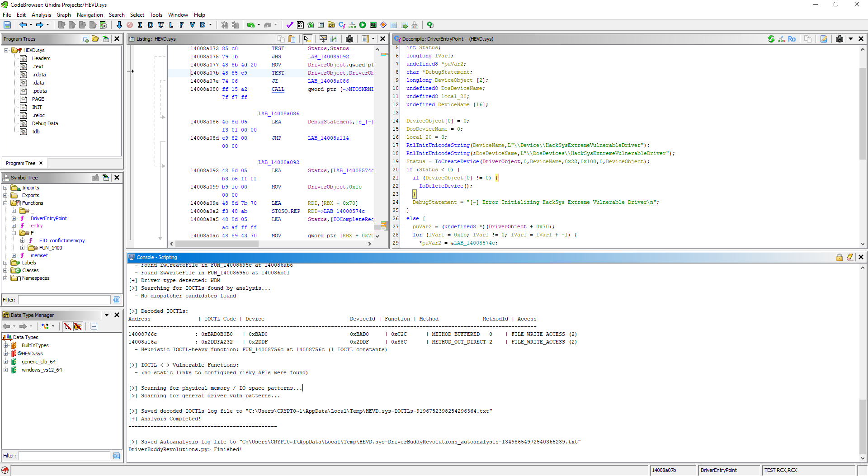
Task: Toggle the Console scroll lock icon
Action: pyautogui.click(x=840, y=257)
